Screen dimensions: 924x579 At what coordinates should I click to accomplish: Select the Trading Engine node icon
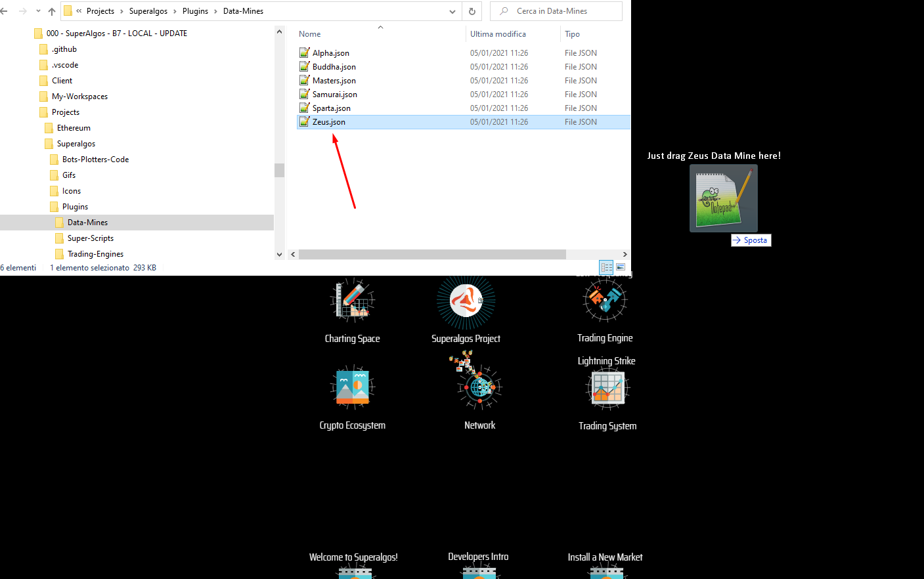click(605, 300)
